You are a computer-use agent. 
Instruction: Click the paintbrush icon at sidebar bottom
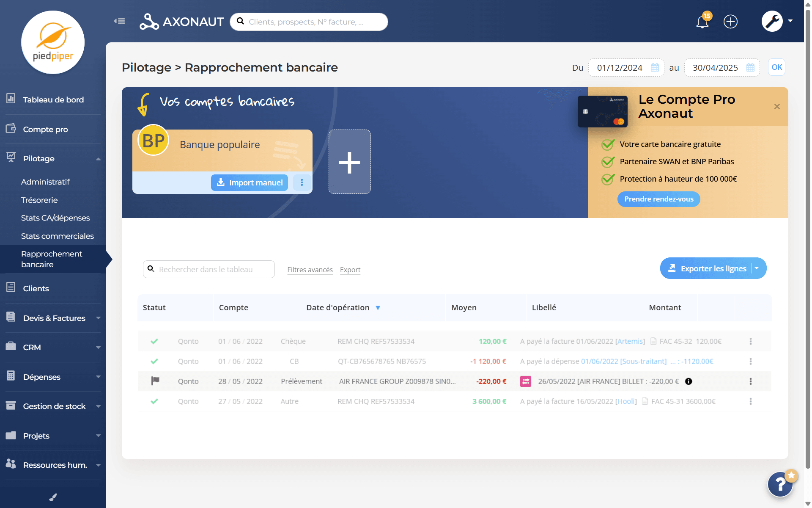pyautogui.click(x=53, y=497)
